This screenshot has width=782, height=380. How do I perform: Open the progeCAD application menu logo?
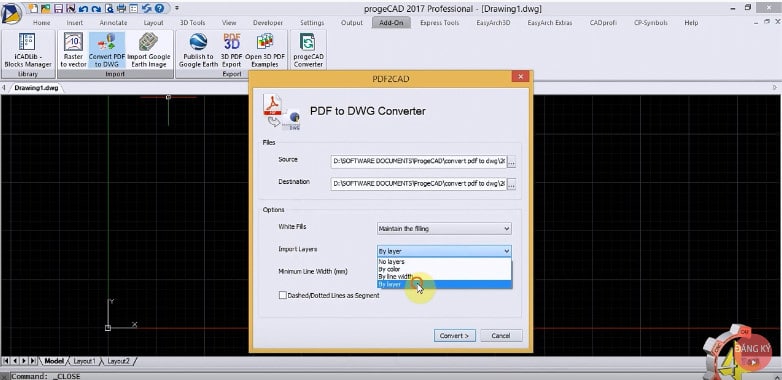11,13
